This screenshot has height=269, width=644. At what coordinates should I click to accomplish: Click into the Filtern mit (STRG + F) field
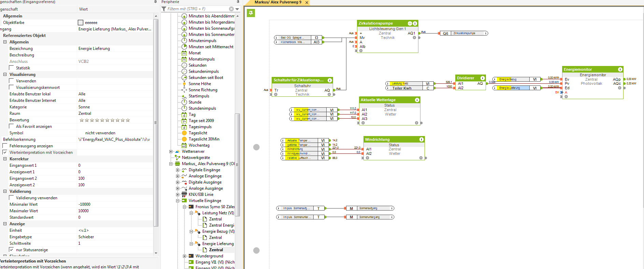(197, 9)
